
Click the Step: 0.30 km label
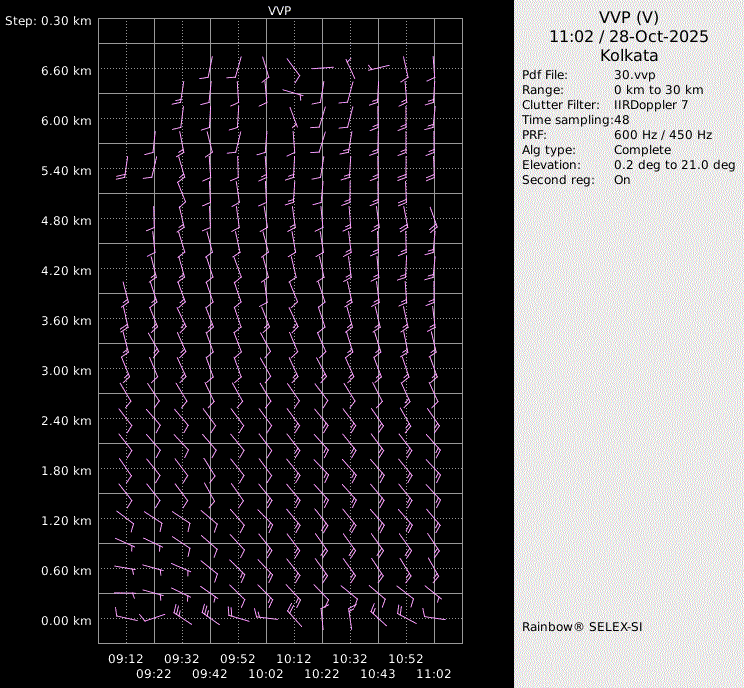pos(48,21)
